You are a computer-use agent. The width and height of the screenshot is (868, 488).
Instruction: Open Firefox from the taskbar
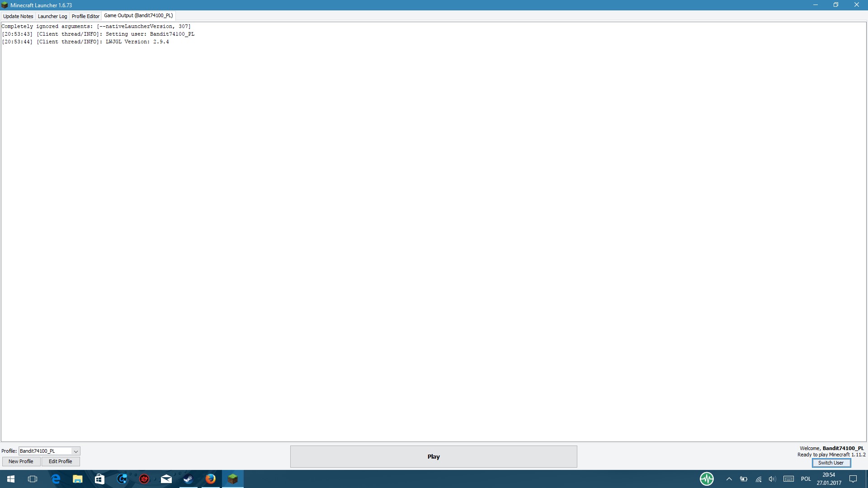pyautogui.click(x=211, y=479)
